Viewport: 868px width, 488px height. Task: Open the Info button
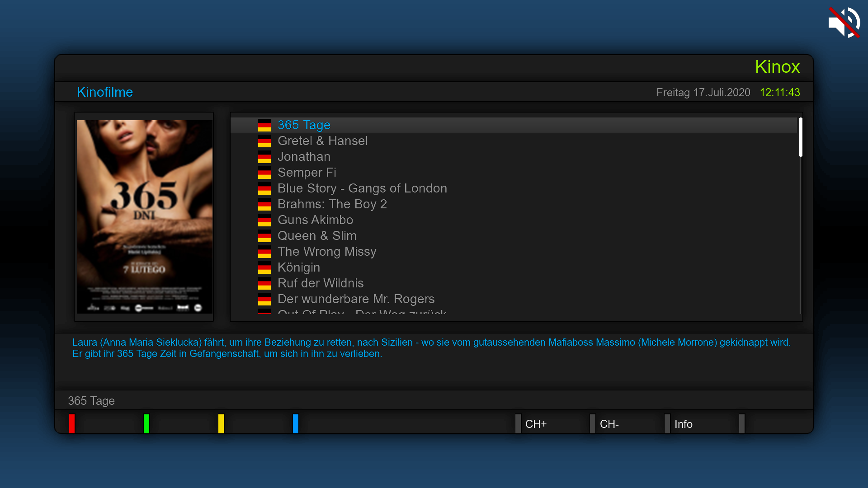click(x=683, y=424)
